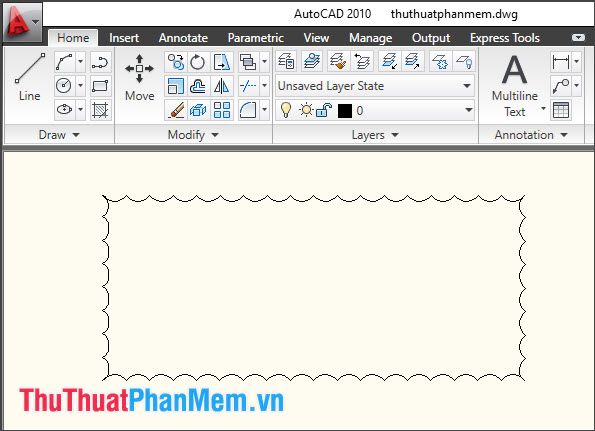This screenshot has width=595, height=431.
Task: Click the Layer Isolate icon
Action: coord(390,61)
